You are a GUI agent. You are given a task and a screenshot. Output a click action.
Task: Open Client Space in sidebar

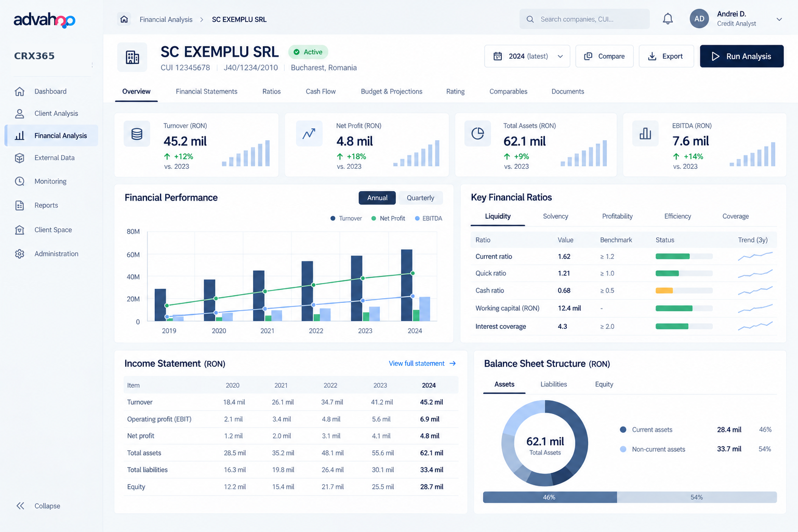pos(51,230)
